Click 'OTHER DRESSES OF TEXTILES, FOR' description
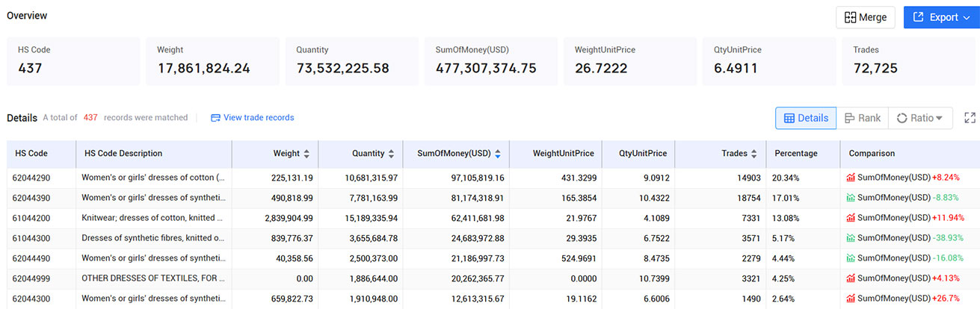Image resolution: width=980 pixels, height=309 pixels. point(153,278)
